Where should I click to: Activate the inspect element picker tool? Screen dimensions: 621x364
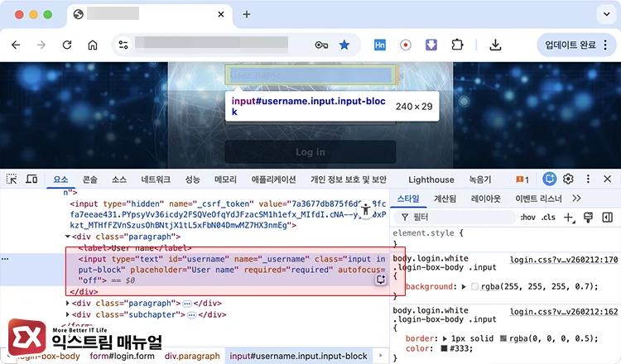pyautogui.click(x=12, y=180)
